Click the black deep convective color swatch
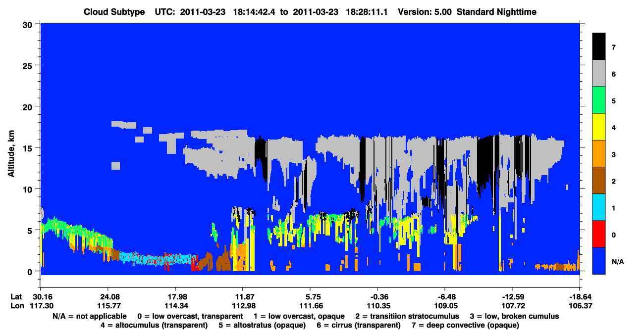 (599, 47)
